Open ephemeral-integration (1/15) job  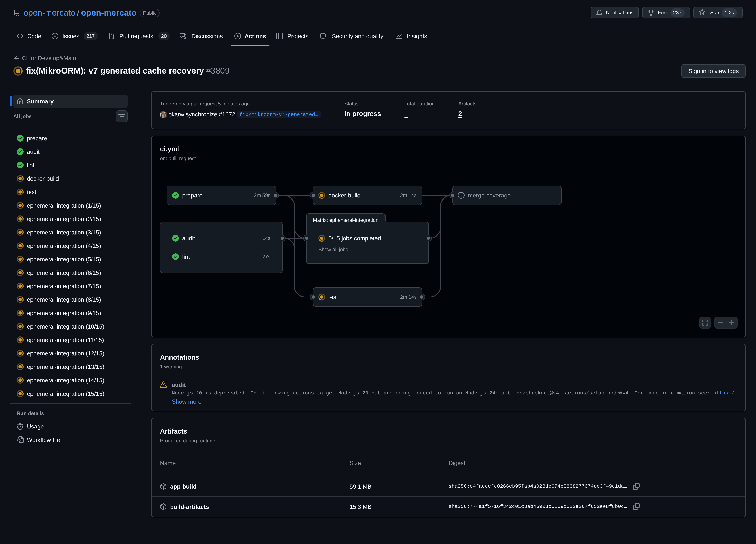pyautogui.click(x=71, y=205)
